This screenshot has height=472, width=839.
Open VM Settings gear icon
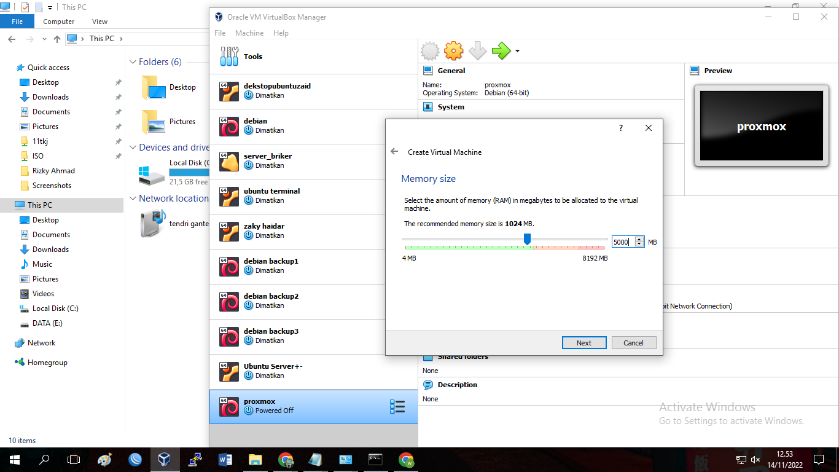[x=454, y=51]
